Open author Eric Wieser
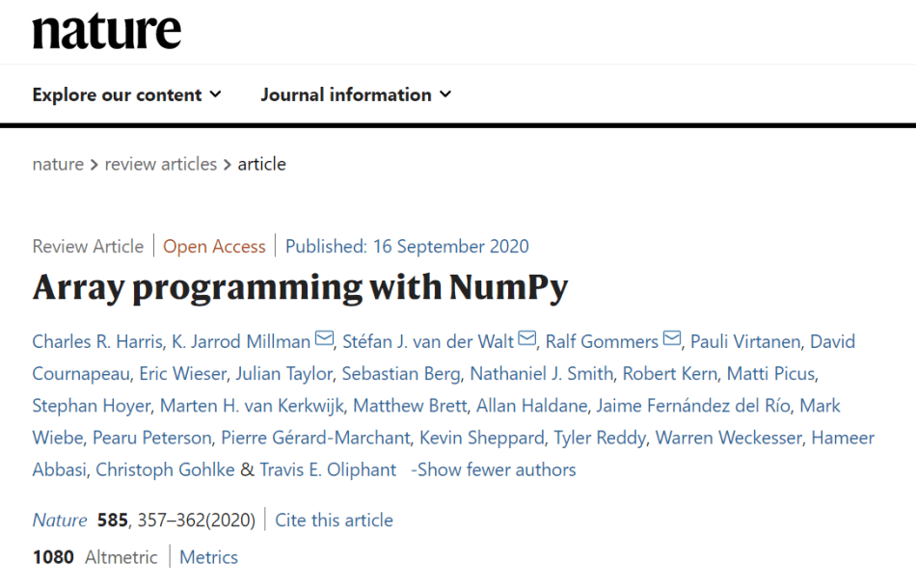This screenshot has height=588, width=916. 182,374
